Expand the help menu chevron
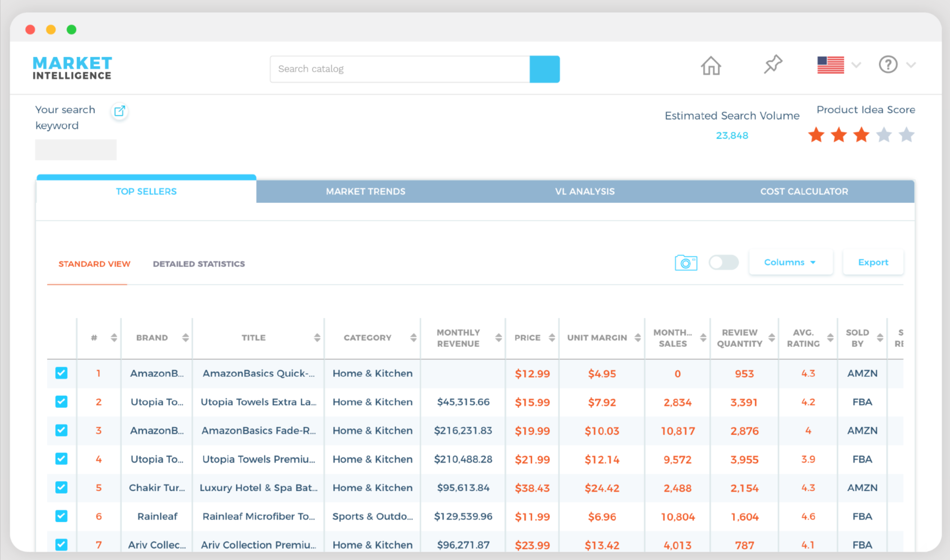This screenshot has width=950, height=560. (x=911, y=65)
